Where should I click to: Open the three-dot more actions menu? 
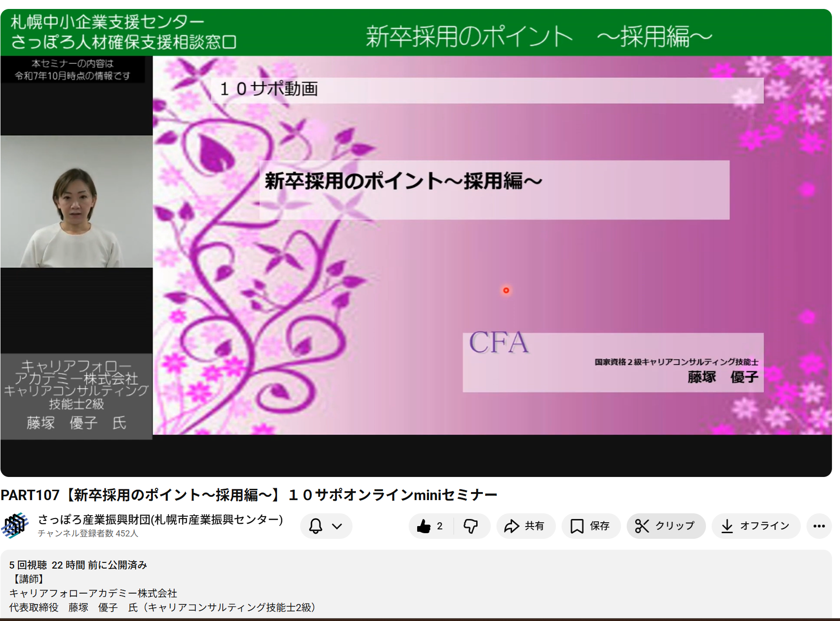pos(819,526)
